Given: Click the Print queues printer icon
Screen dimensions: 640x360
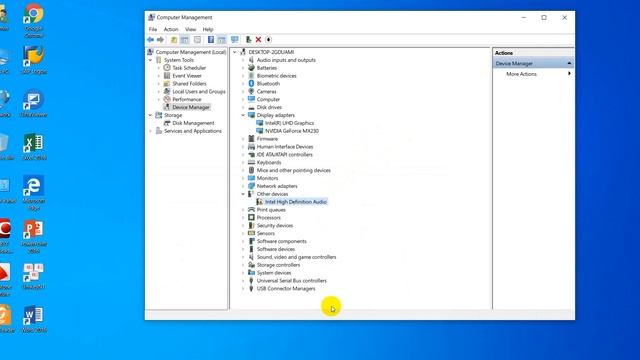Looking at the screenshot, I should pos(251,209).
